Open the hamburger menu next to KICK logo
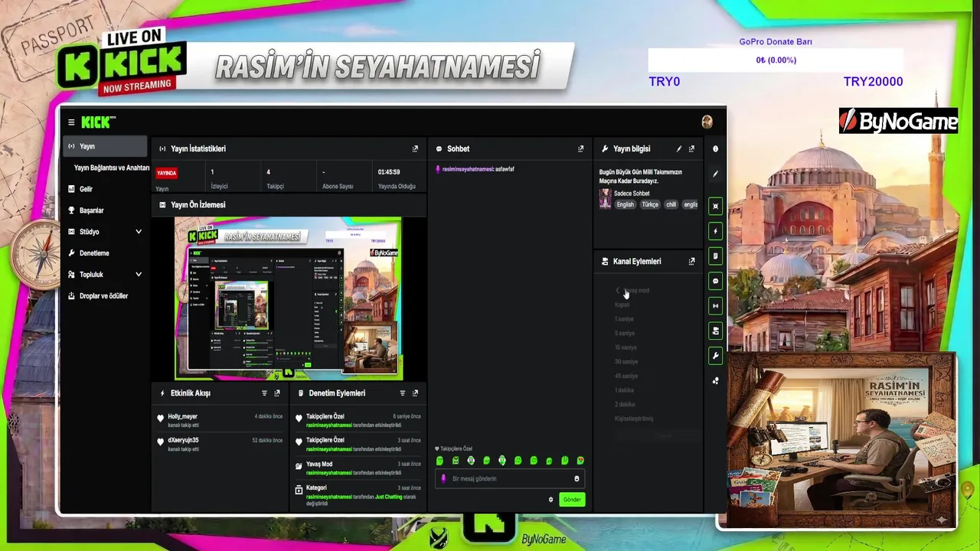This screenshot has height=551, width=980. point(71,122)
